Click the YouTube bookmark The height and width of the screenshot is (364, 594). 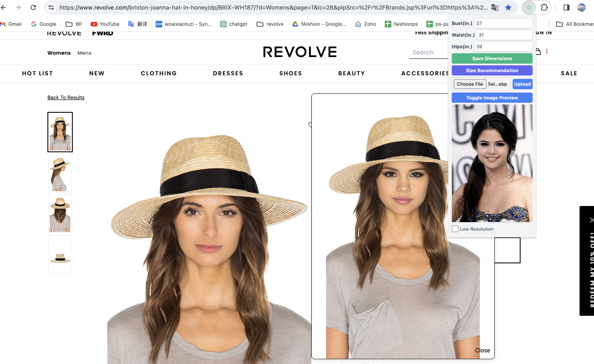pyautogui.click(x=105, y=24)
